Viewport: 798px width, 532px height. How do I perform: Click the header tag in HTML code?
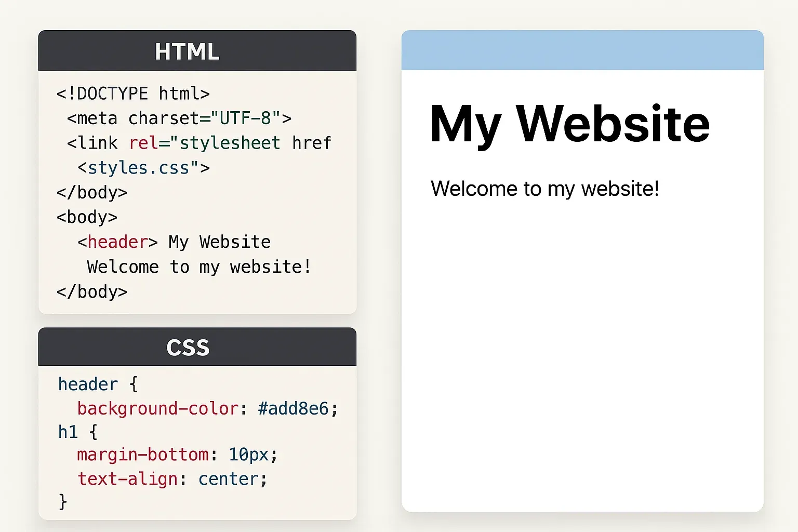point(117,242)
